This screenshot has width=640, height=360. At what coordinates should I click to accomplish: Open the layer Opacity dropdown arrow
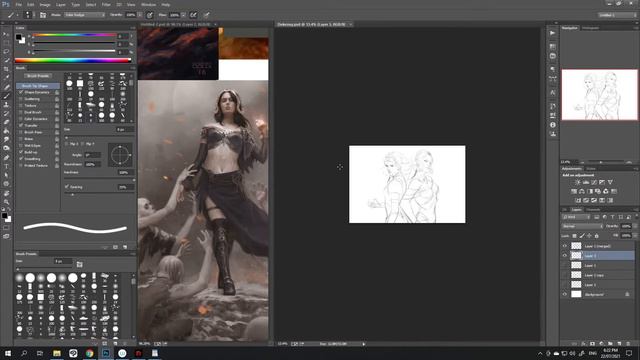click(x=634, y=226)
